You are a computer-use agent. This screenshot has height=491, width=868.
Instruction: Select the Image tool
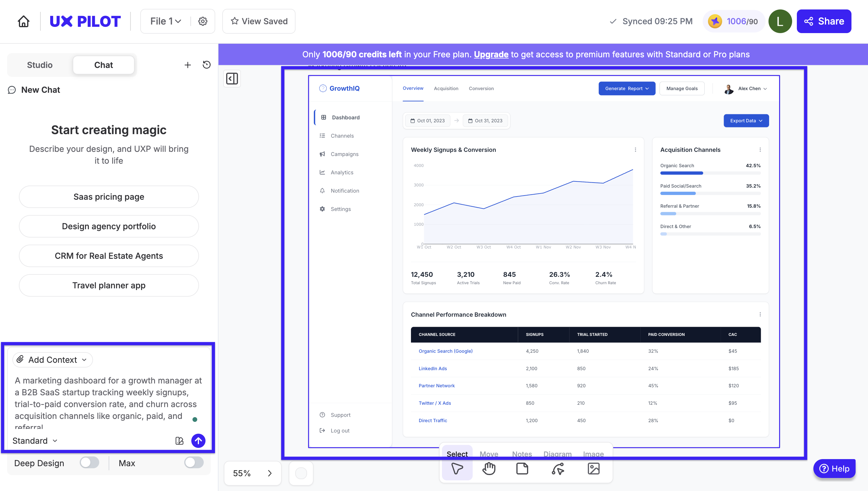click(x=593, y=469)
